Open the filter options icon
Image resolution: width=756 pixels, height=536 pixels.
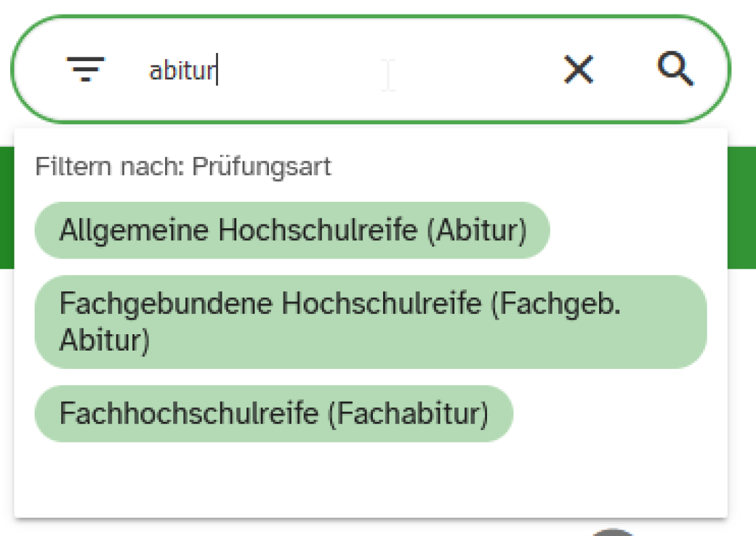tap(86, 69)
